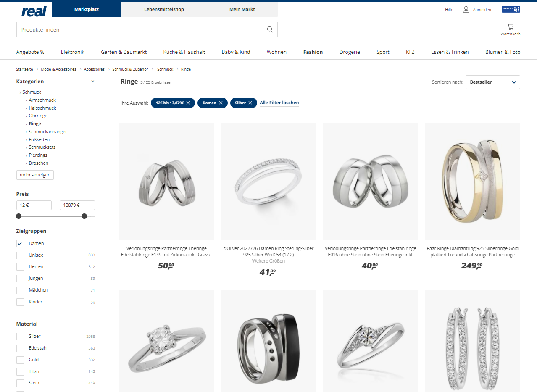Remove the Silber filter chip
Screen dimensions: 537x392
[x=250, y=103]
